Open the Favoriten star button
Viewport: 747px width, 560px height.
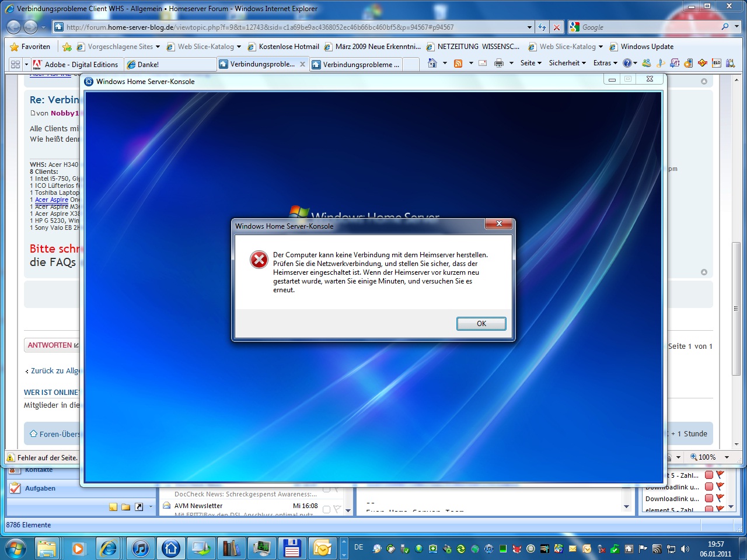coord(30,47)
